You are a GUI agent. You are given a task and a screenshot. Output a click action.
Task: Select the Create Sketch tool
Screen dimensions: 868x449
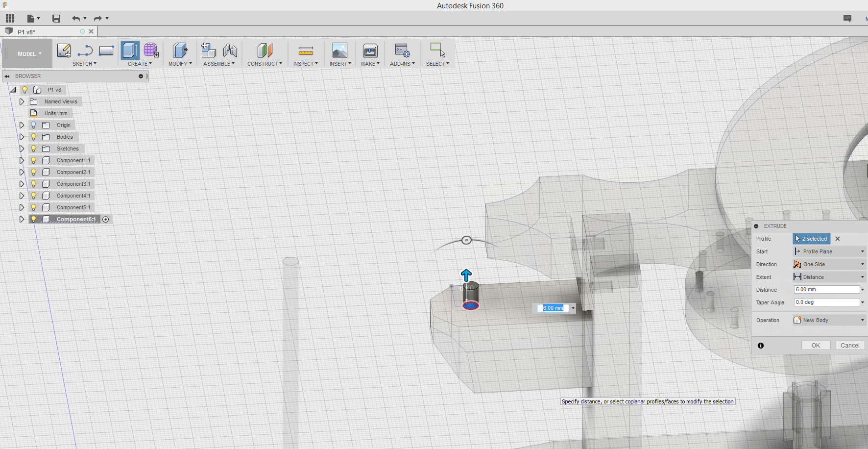tap(64, 50)
